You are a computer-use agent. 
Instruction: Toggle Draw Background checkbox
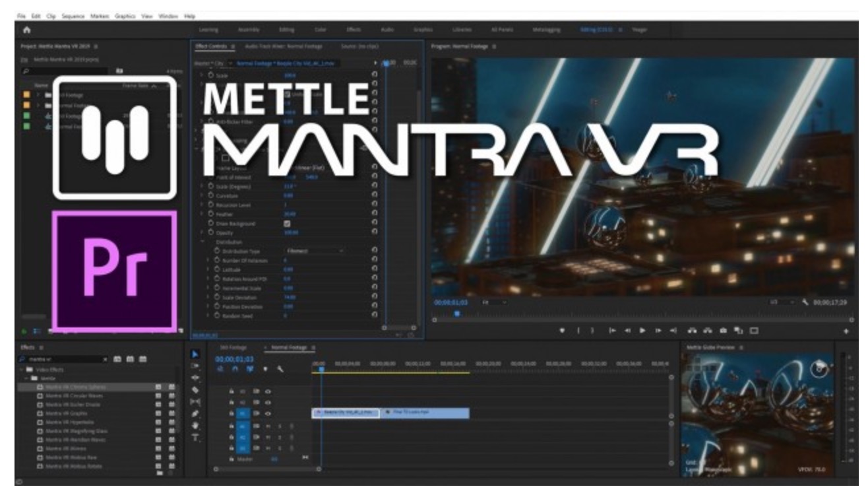pos(287,224)
